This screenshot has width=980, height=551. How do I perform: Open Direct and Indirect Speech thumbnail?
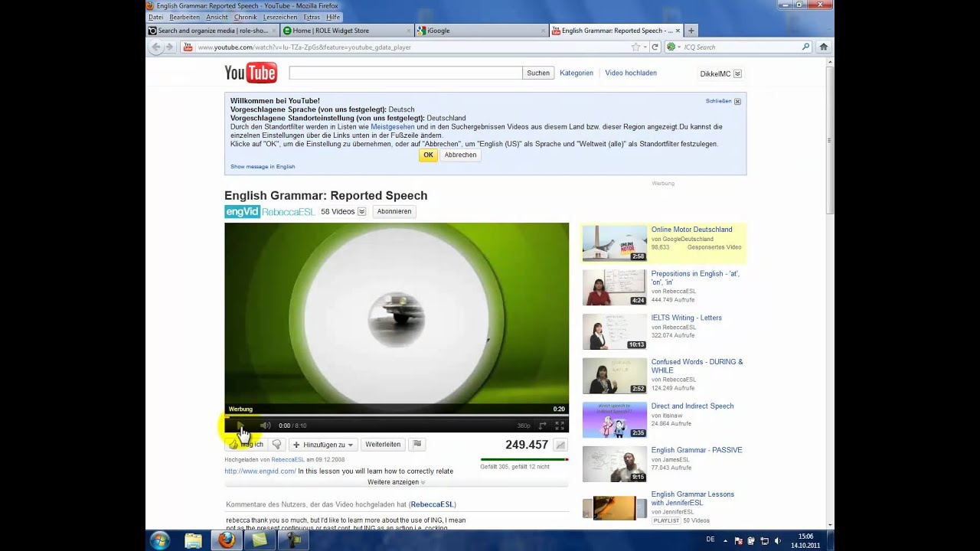pos(614,419)
